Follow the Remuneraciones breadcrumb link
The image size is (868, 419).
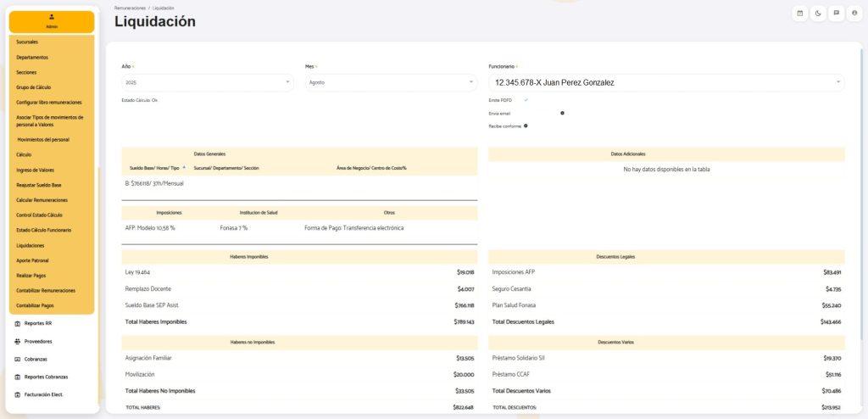[x=130, y=8]
